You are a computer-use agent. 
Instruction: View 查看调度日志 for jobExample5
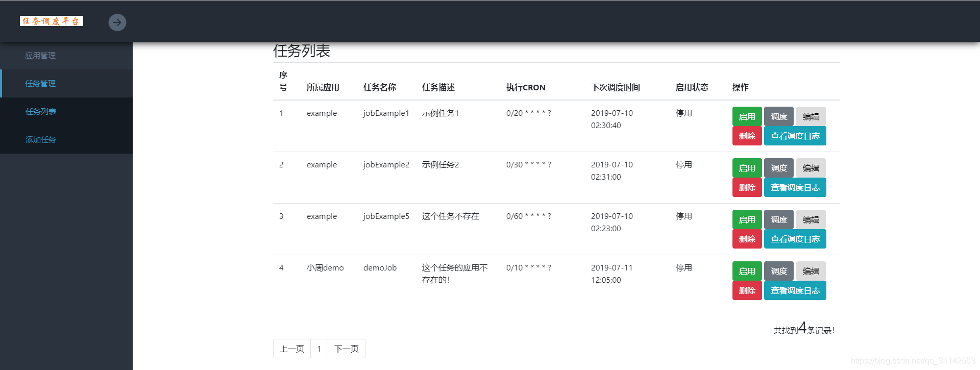[x=795, y=239]
